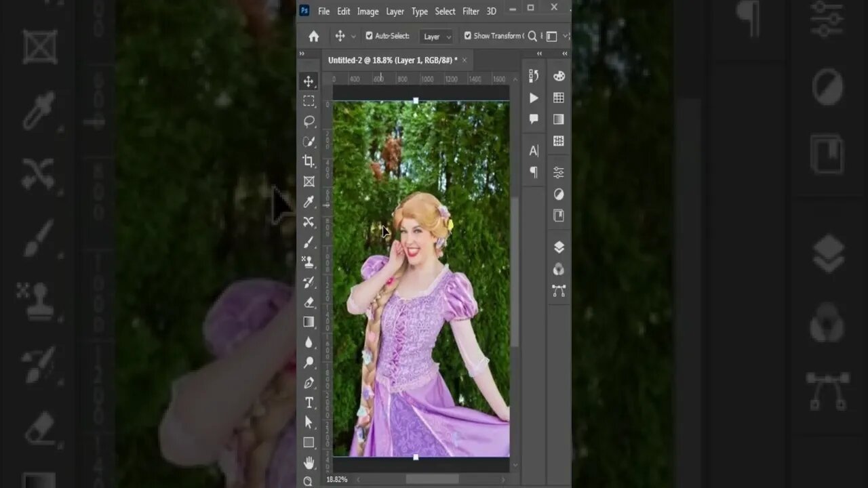This screenshot has height=488, width=868.
Task: Click the top transform handle on image
Action: click(x=416, y=100)
